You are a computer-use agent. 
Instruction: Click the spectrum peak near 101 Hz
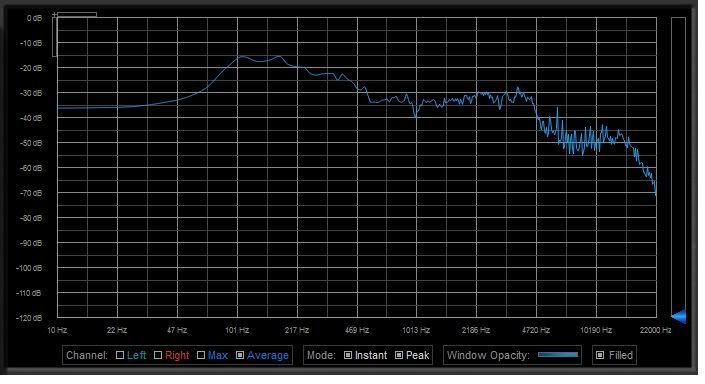242,56
